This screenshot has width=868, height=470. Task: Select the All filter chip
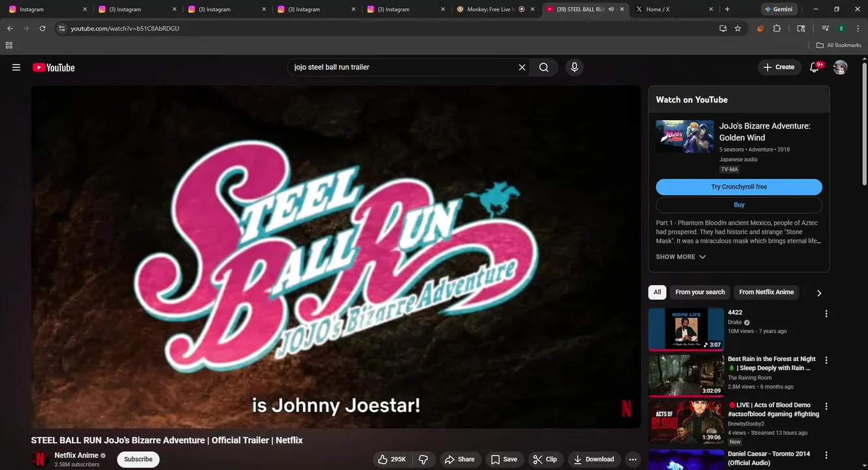657,292
